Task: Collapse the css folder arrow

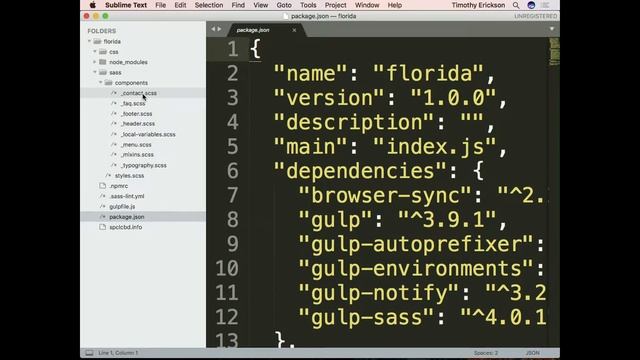Action: [95, 52]
